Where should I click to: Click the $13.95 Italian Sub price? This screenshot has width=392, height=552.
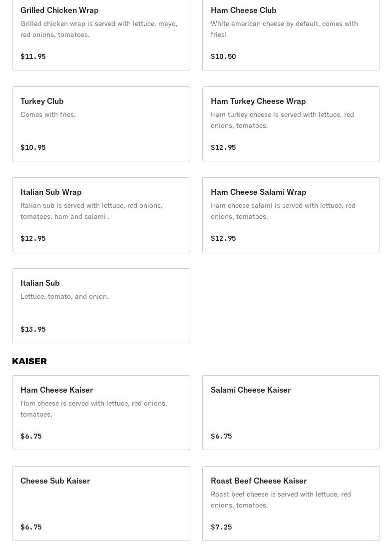[x=33, y=329]
